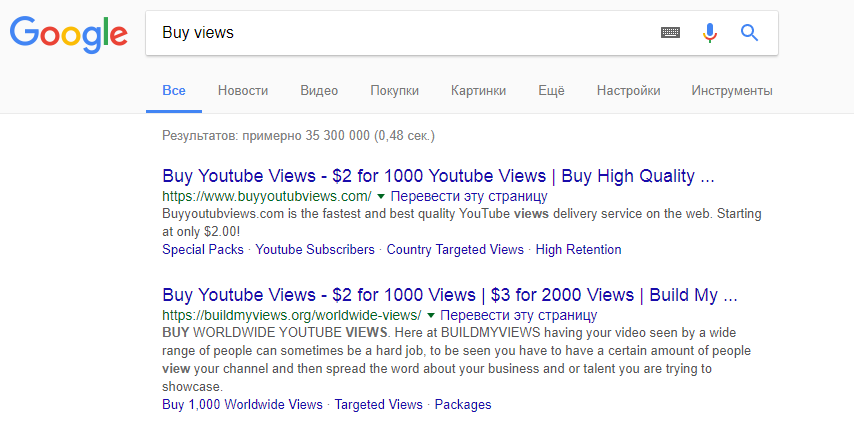Open the on-screen keyboard icon

670,33
